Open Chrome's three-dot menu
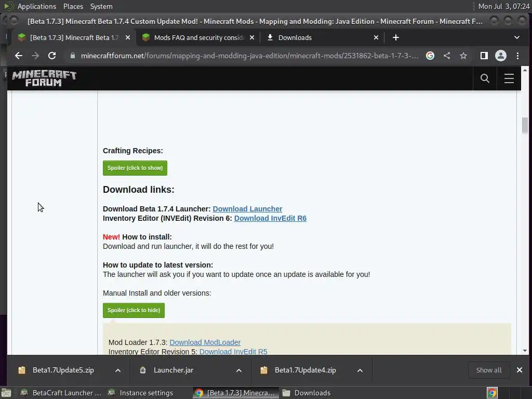 [x=517, y=56]
